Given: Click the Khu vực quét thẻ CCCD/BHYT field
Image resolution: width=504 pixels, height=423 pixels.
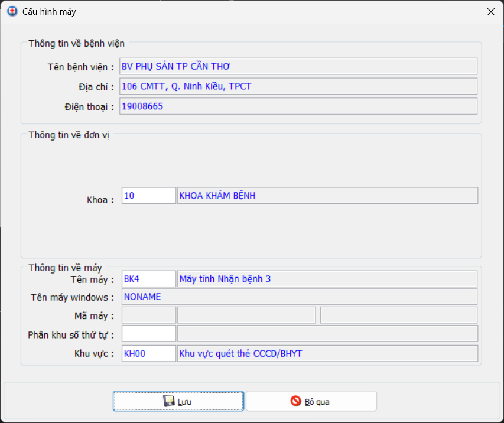Looking at the screenshot, I should point(327,353).
